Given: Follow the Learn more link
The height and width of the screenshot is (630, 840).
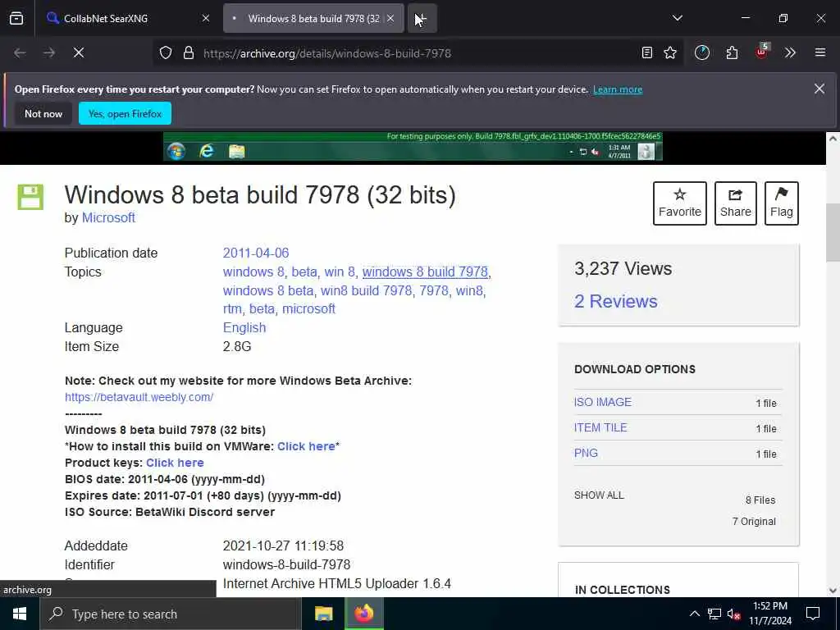Looking at the screenshot, I should click(x=618, y=89).
